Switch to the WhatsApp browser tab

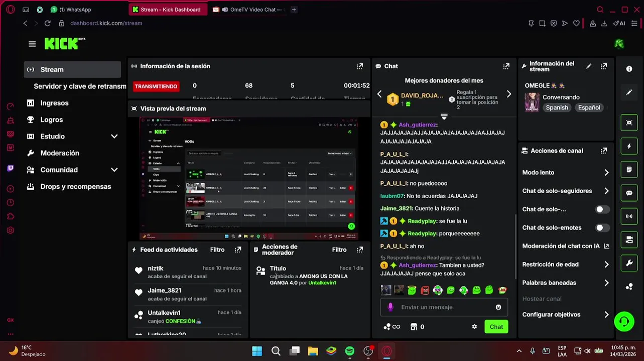coord(75,10)
